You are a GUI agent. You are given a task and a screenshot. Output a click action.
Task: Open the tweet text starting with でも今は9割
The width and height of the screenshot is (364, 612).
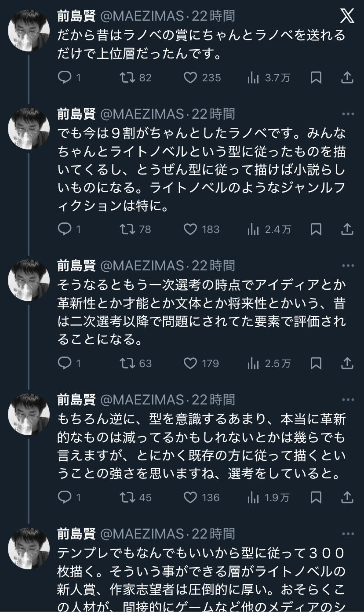coord(201,169)
